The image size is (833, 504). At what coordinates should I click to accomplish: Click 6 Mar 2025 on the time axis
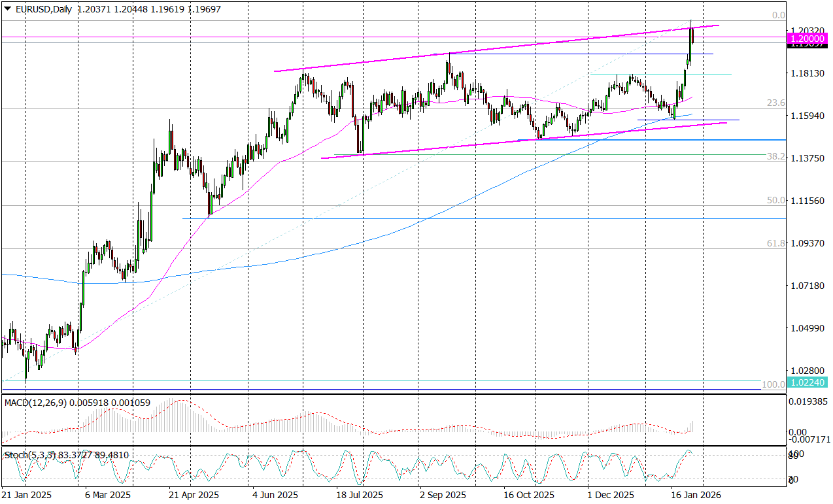click(107, 496)
